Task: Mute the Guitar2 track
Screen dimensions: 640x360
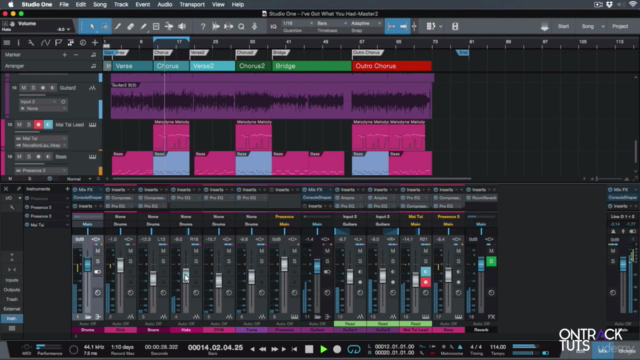Action: pos(24,88)
